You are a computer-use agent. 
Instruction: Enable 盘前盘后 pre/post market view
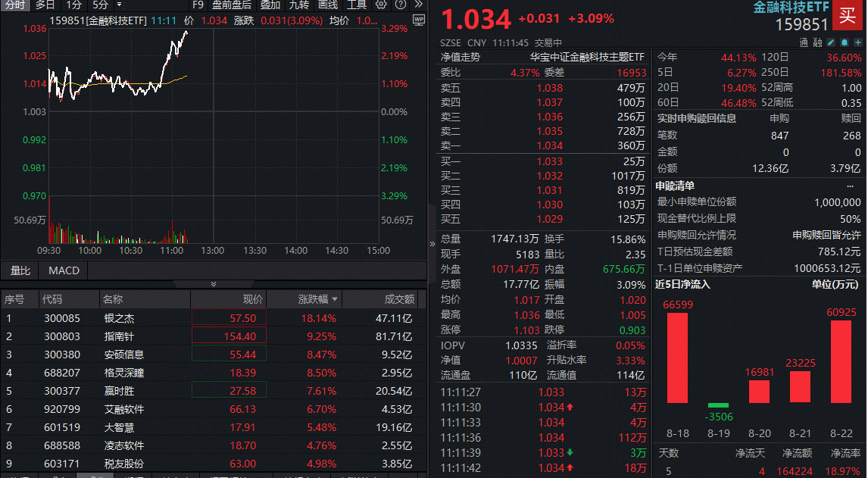point(230,5)
